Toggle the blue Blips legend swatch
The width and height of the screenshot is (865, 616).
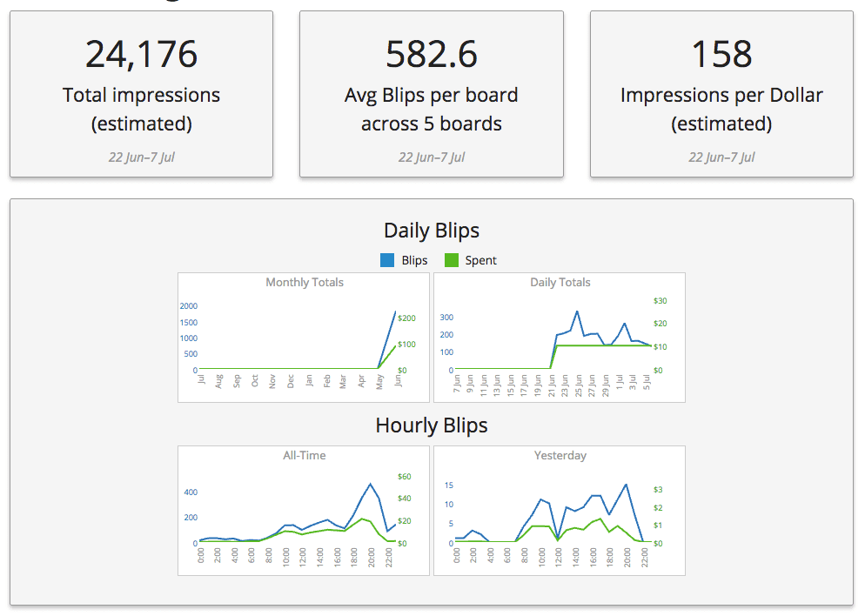pos(386,259)
